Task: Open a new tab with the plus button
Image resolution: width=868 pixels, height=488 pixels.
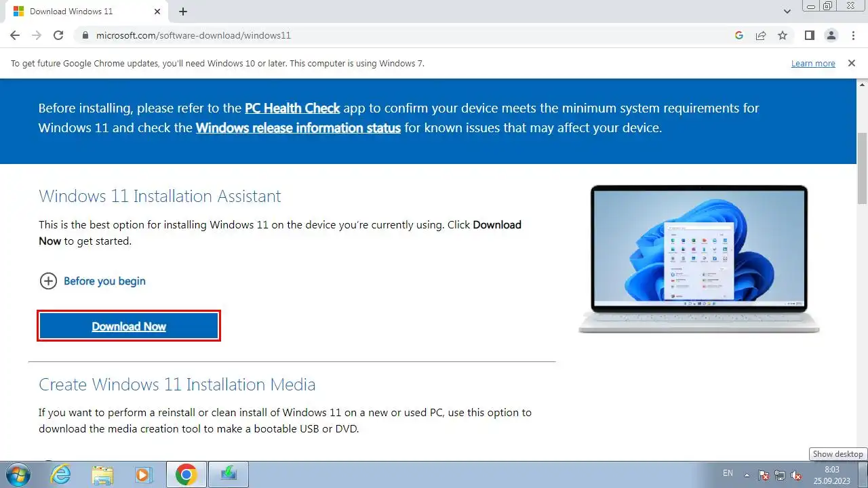Action: pos(183,12)
